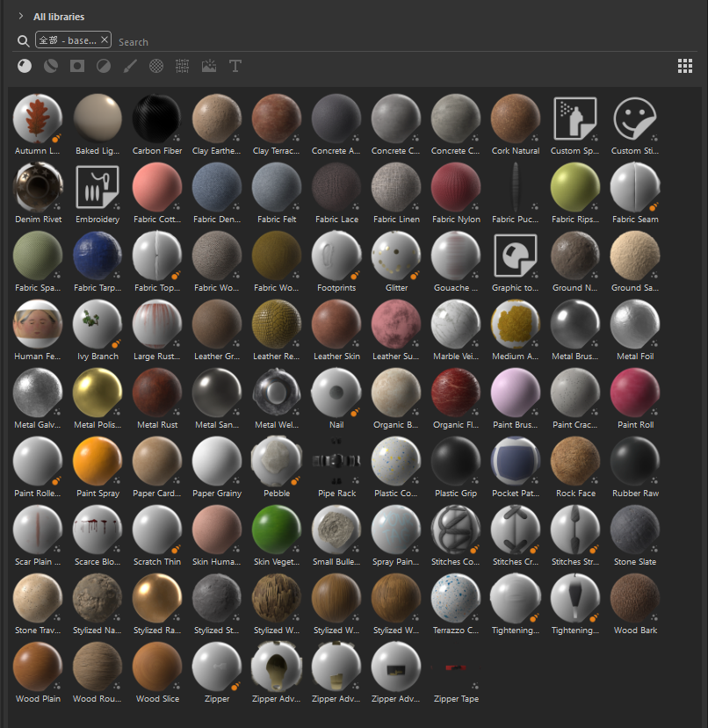708x728 pixels.
Task: Click the Filters half-circle filter icon
Action: pos(104,66)
